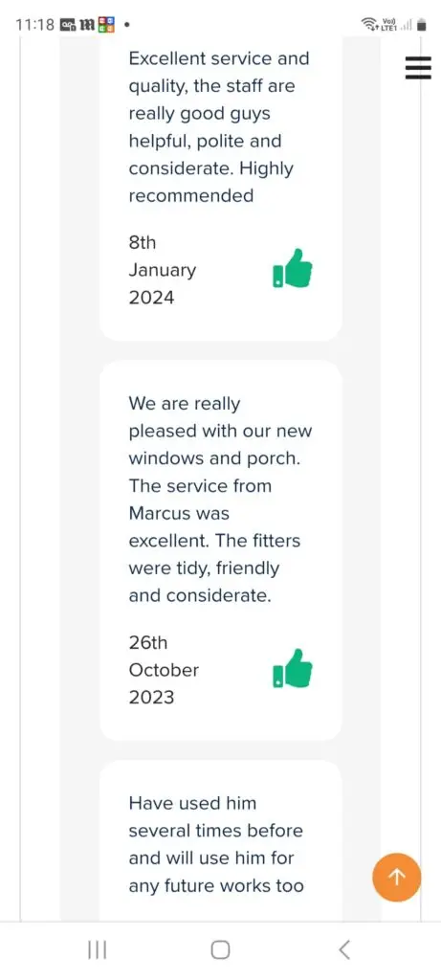The image size is (441, 980).
Task: Tap the 8th January 2024 date
Action: point(163,270)
